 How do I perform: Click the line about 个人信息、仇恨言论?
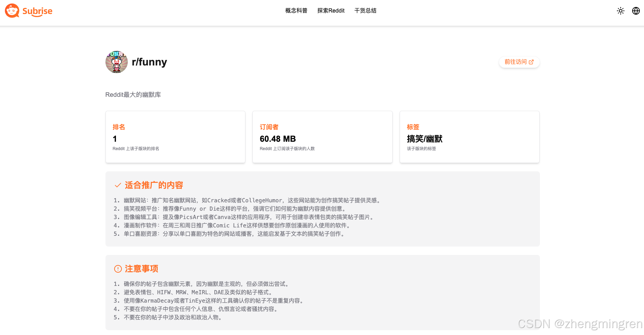click(197, 309)
